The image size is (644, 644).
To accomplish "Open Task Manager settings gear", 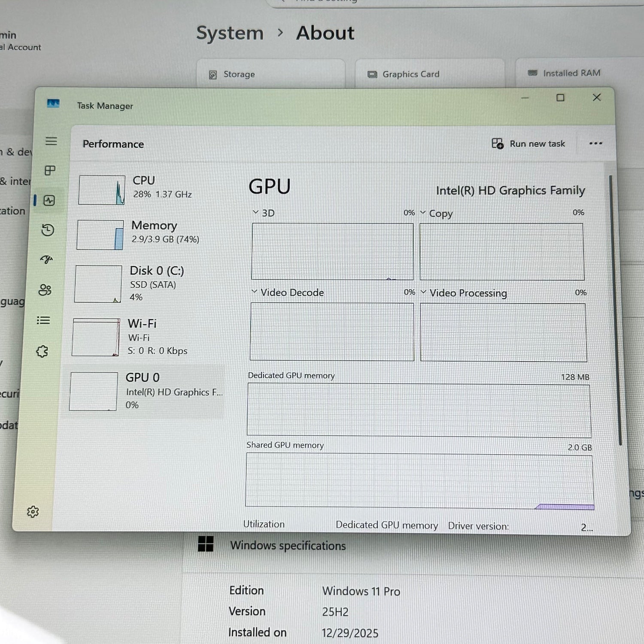I will (33, 511).
